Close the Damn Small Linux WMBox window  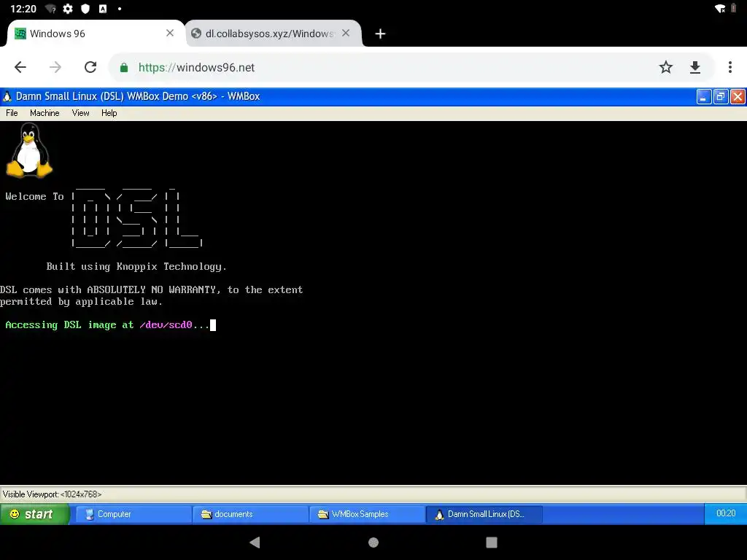point(738,97)
